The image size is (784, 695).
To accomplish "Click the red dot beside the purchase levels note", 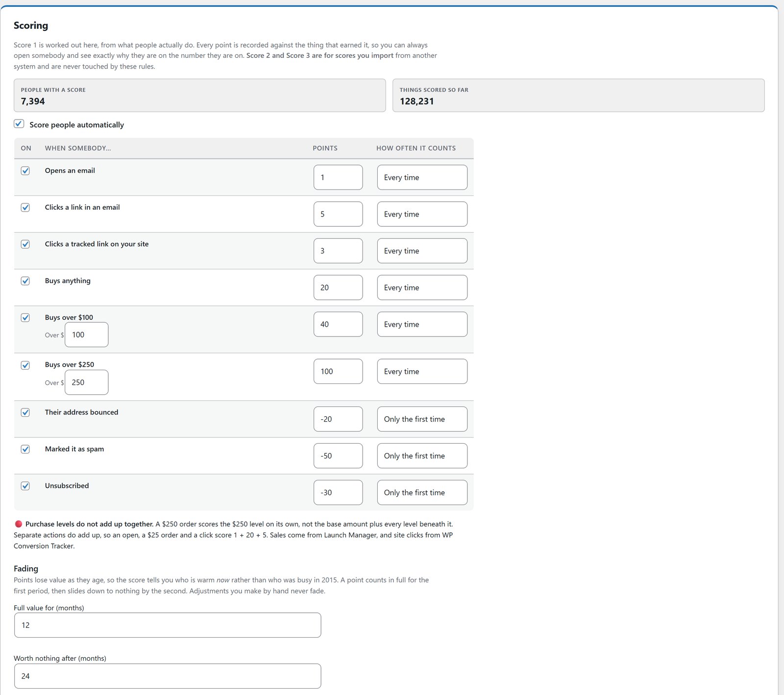I will coord(19,524).
